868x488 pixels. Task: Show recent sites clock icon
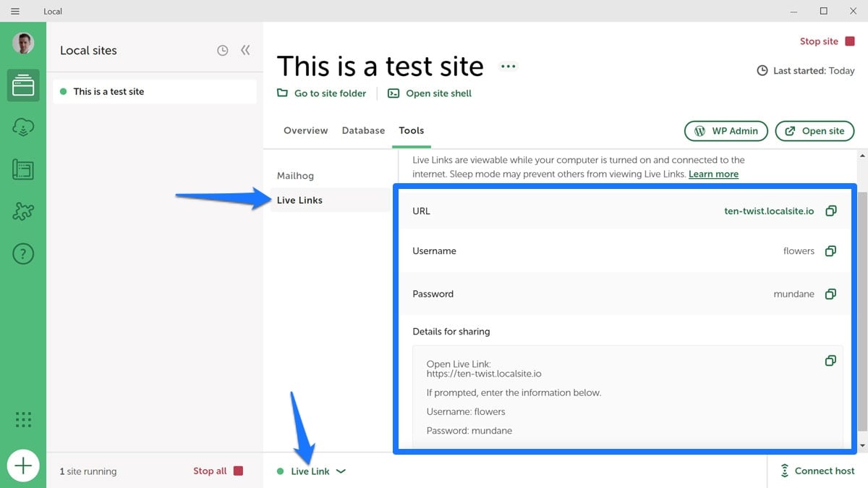point(223,51)
